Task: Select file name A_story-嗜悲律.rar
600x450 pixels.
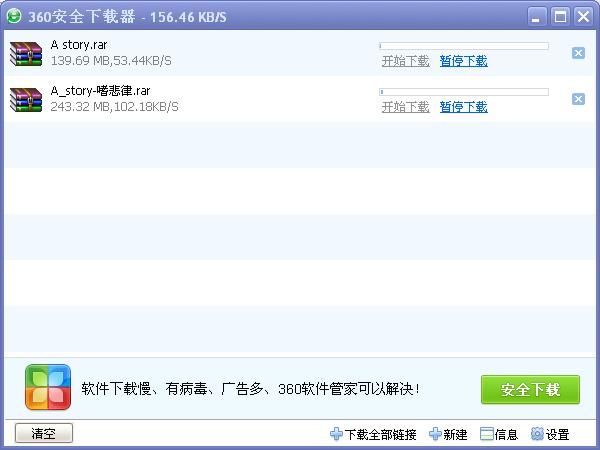Action: 100,91
